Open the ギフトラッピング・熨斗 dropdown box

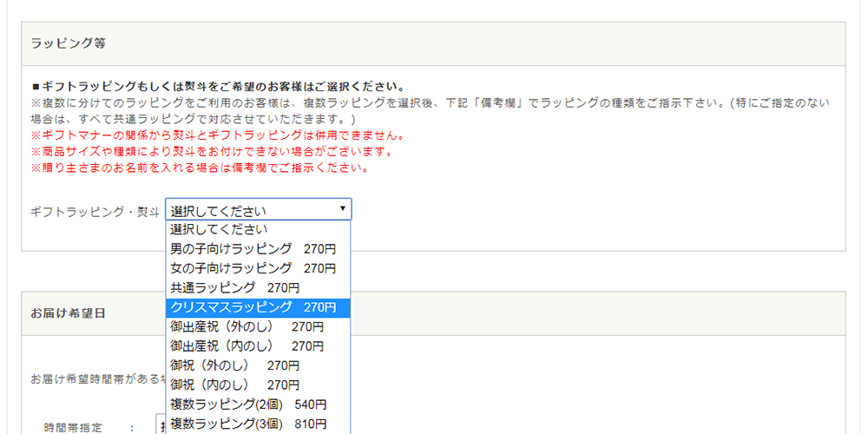[x=258, y=209]
